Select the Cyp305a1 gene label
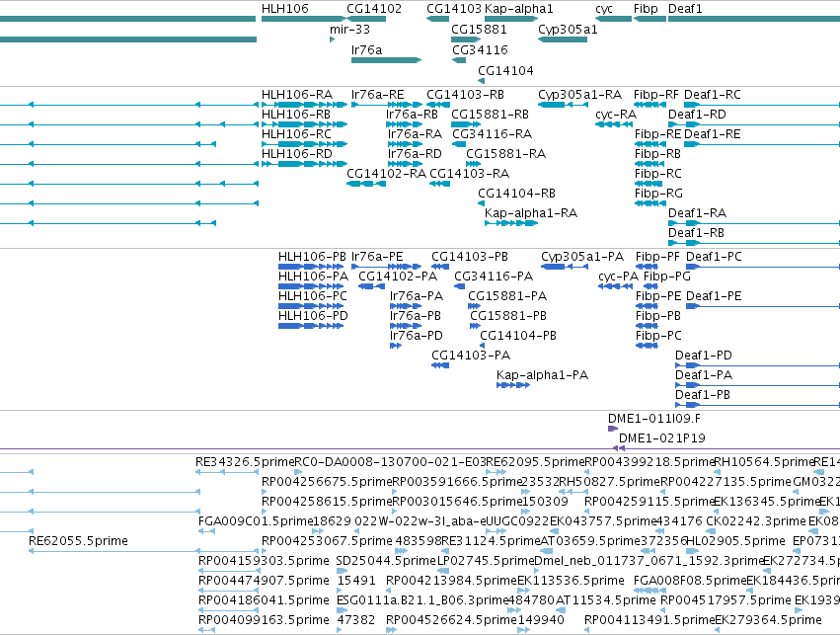 click(x=568, y=29)
